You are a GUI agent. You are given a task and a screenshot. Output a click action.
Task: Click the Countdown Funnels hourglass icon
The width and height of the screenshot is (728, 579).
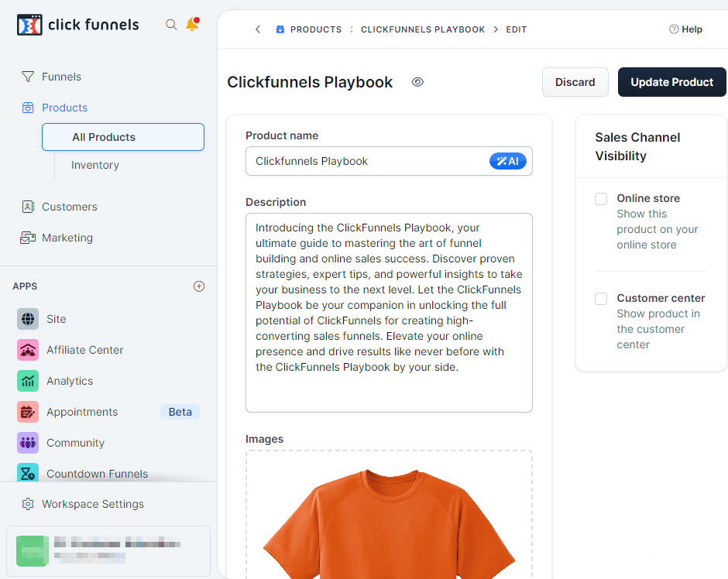point(28,473)
